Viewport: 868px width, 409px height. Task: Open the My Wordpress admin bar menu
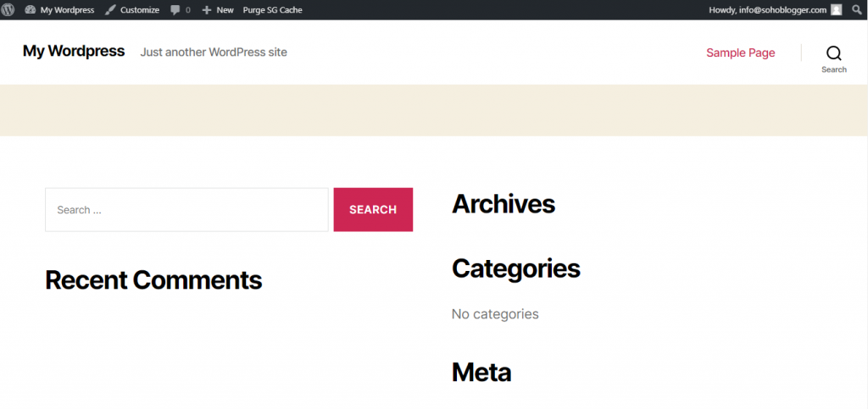pyautogui.click(x=67, y=10)
